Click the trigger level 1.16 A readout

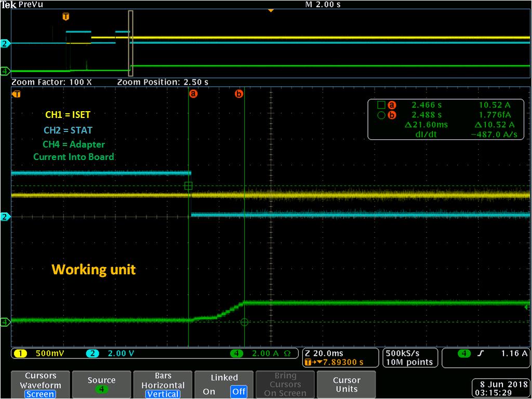[x=514, y=353]
